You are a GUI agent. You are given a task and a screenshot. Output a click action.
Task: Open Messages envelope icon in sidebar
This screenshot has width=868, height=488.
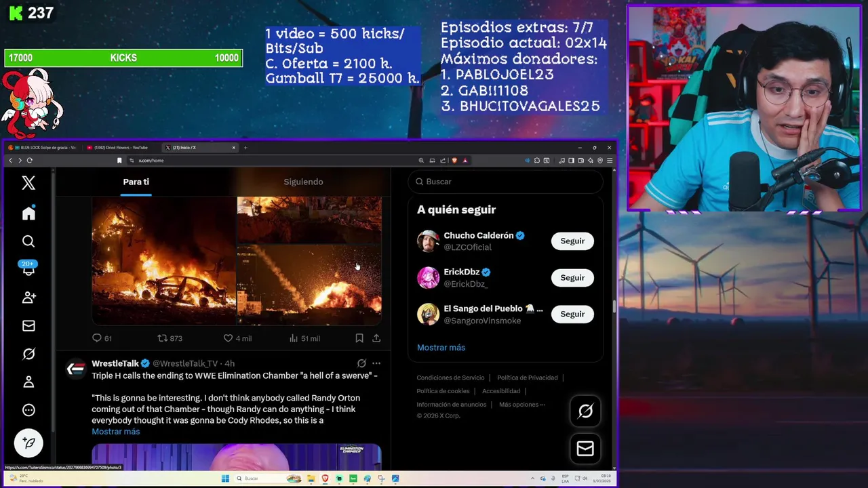(x=28, y=326)
